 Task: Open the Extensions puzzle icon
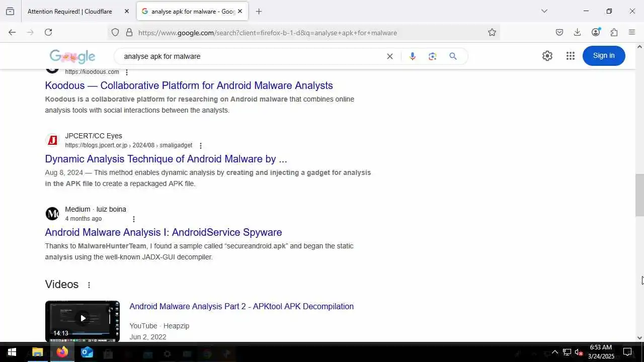point(614,32)
